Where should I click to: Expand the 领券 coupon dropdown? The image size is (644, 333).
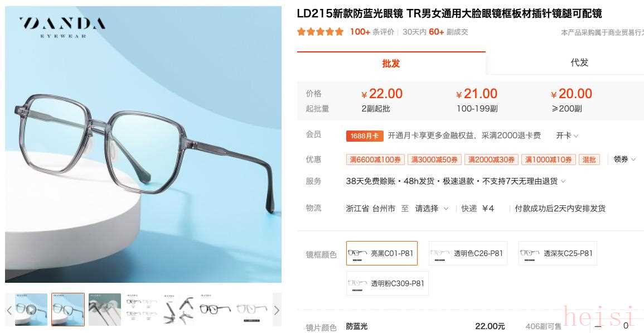pyautogui.click(x=624, y=159)
